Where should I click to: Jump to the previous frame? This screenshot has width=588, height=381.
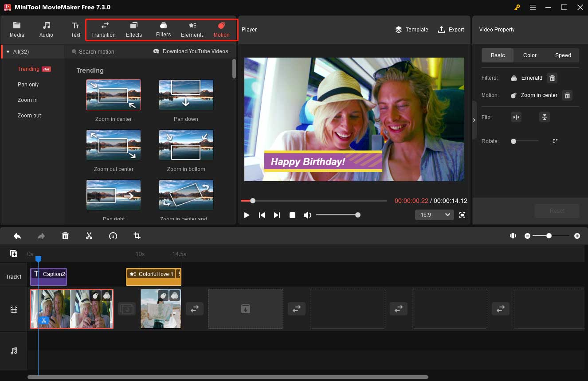[262, 215]
